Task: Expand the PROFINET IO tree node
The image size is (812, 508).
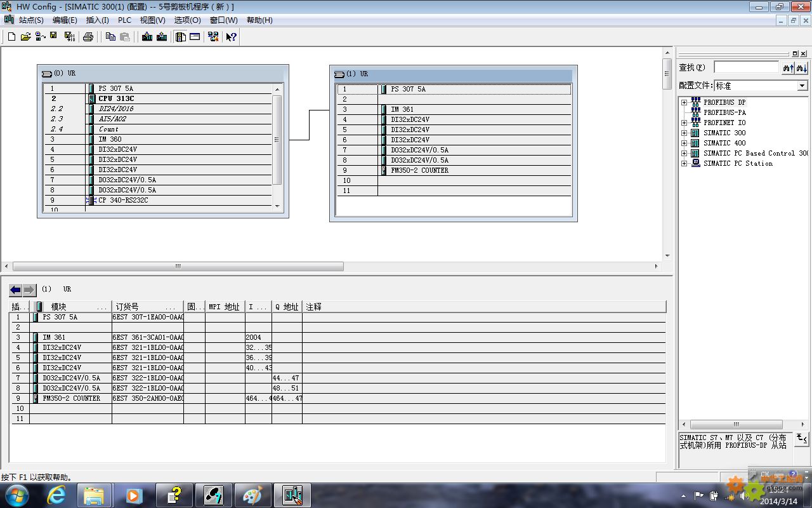Action: click(684, 123)
